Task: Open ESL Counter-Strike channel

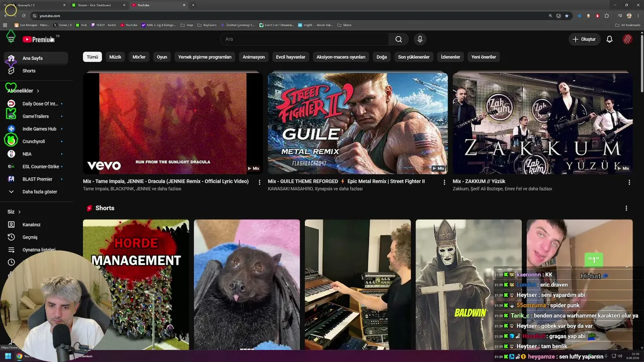Action: 36,166
